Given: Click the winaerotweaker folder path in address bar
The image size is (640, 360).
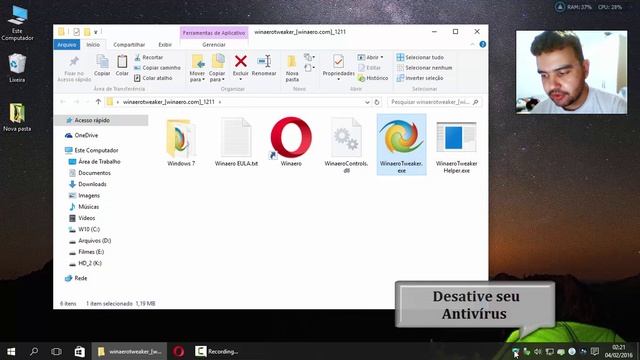Looking at the screenshot, I should tap(169, 102).
